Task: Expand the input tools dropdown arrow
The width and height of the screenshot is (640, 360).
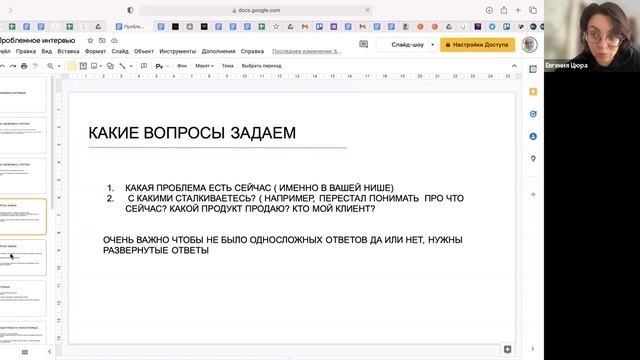Action: (168, 66)
